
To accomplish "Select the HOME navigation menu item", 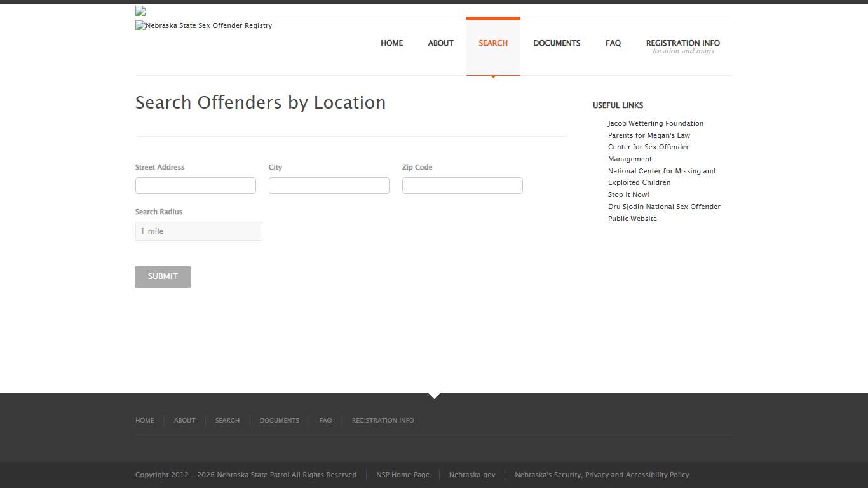I will coord(391,43).
